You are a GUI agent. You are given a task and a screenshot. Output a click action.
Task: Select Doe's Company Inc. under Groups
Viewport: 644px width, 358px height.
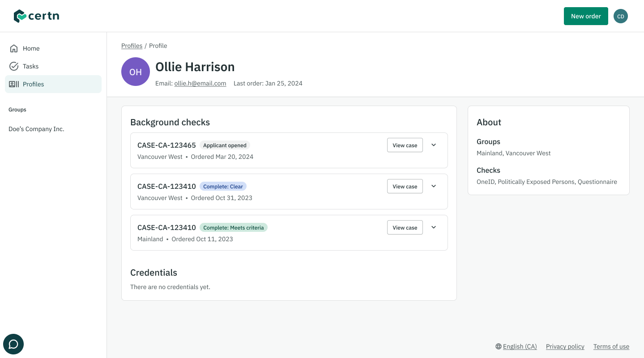(x=36, y=129)
